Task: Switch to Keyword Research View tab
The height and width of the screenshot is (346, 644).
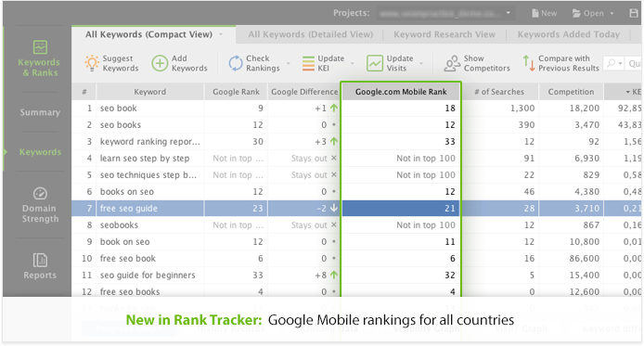Action: [x=444, y=34]
